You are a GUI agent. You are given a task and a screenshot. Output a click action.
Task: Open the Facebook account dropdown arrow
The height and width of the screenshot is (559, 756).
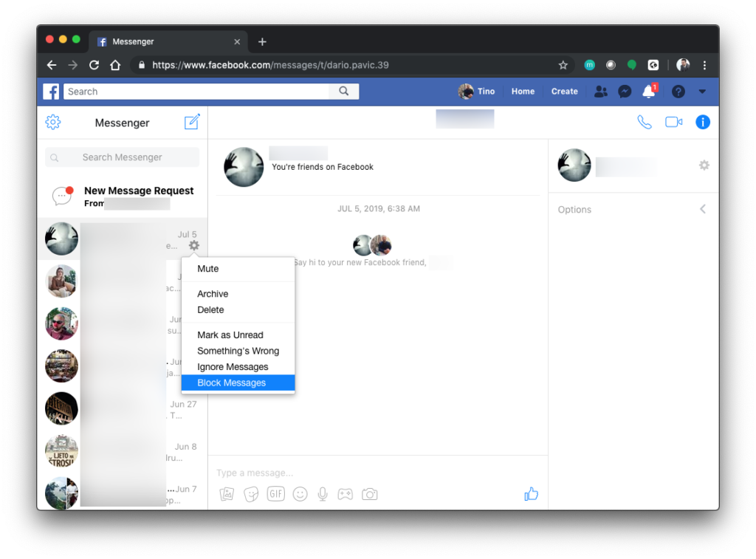[x=702, y=92]
